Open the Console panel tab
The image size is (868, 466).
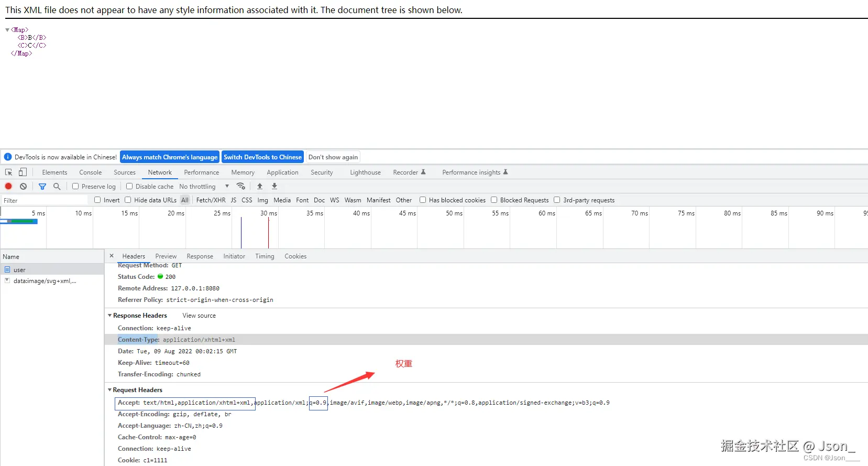click(x=91, y=172)
